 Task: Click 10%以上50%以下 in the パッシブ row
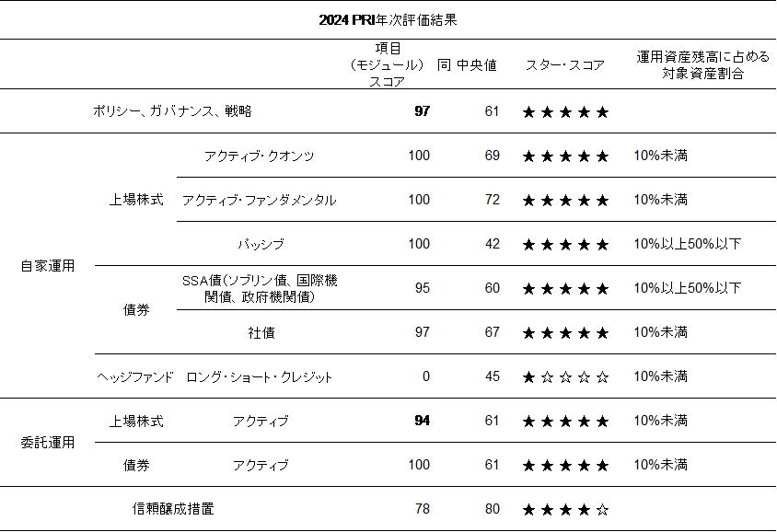point(687,244)
